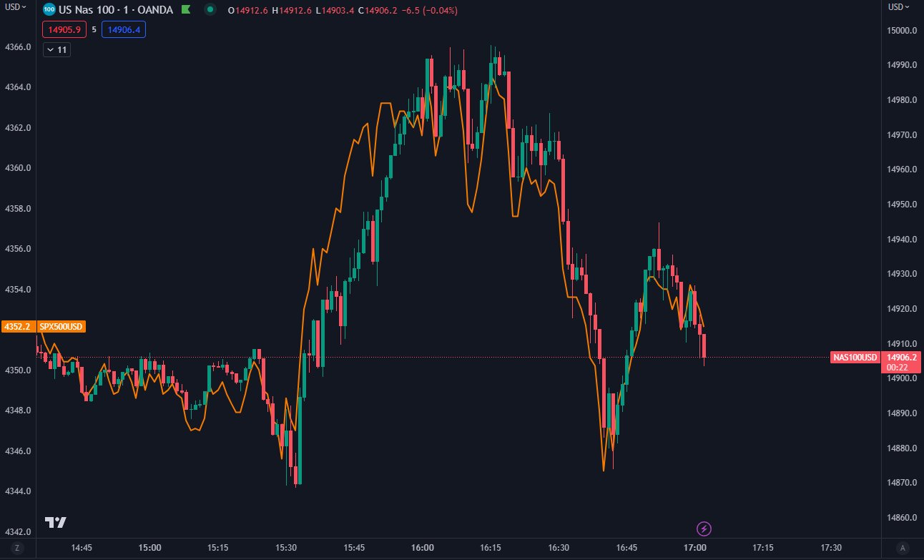The image size is (924, 560).
Task: Click the close value C14906.2
Action: click(x=378, y=11)
